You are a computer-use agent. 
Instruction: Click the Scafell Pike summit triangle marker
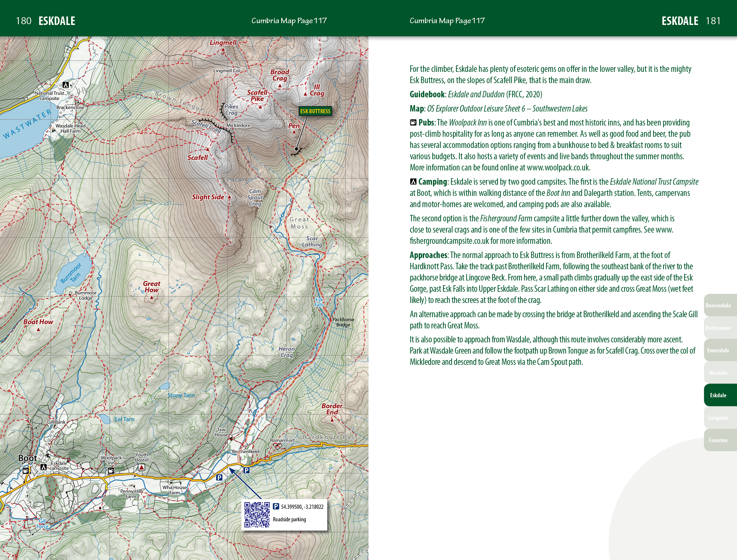coord(260,107)
